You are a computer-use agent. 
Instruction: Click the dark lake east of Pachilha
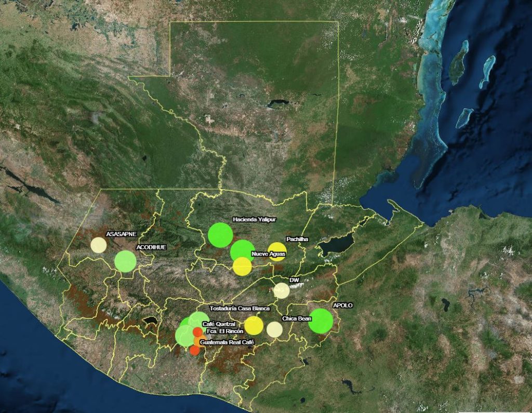(336, 244)
